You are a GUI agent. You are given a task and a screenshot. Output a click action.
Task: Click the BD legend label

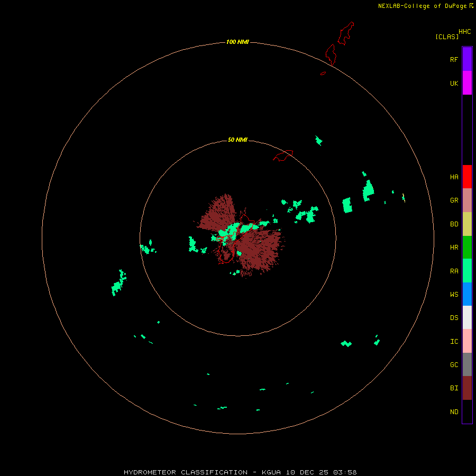coord(454,224)
